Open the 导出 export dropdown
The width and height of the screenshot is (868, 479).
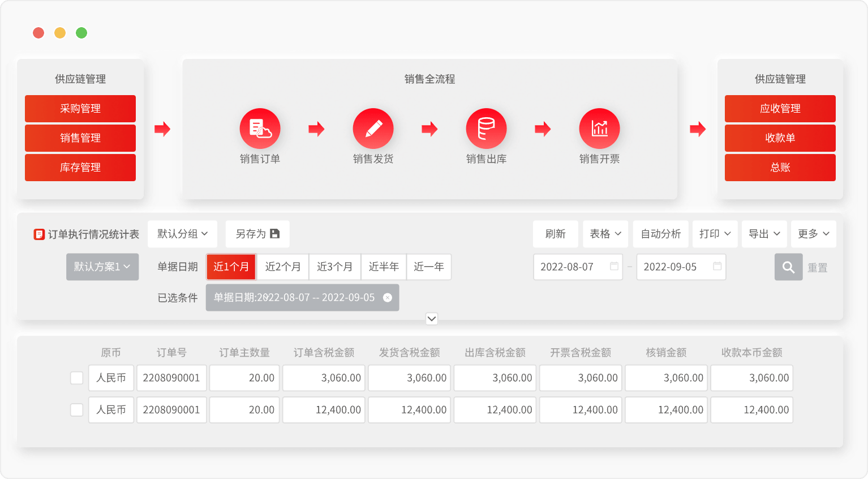click(x=764, y=234)
